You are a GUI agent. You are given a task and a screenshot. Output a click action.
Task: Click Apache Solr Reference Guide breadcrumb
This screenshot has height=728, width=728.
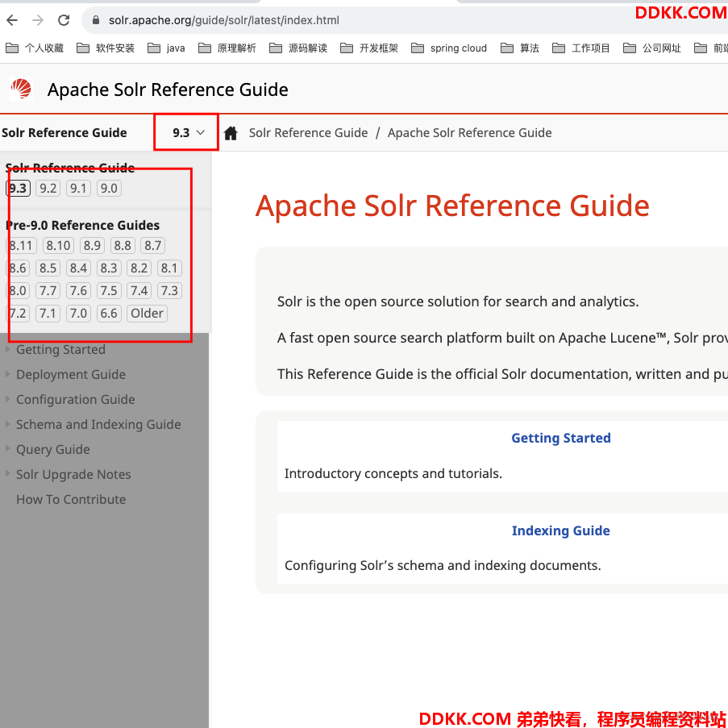pos(469,133)
